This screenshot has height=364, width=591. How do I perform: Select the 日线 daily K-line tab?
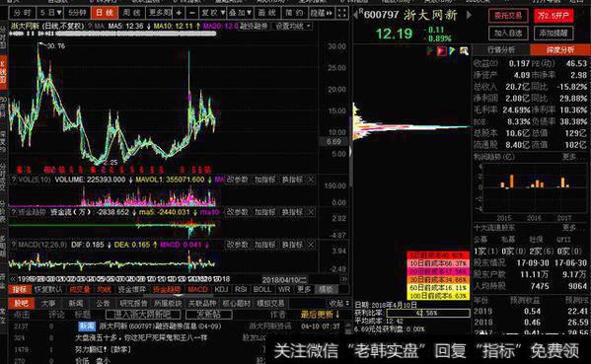click(104, 13)
